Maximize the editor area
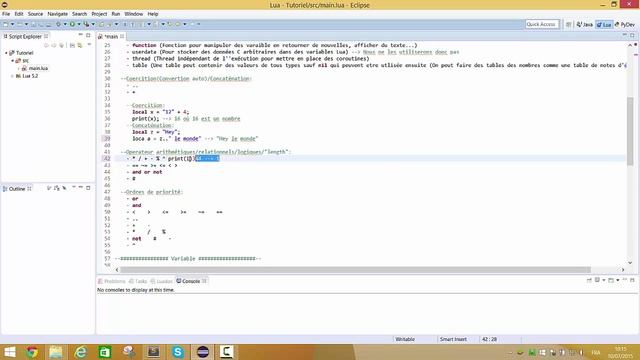Image resolution: width=640 pixels, height=360 pixels. pyautogui.click(x=632, y=36)
